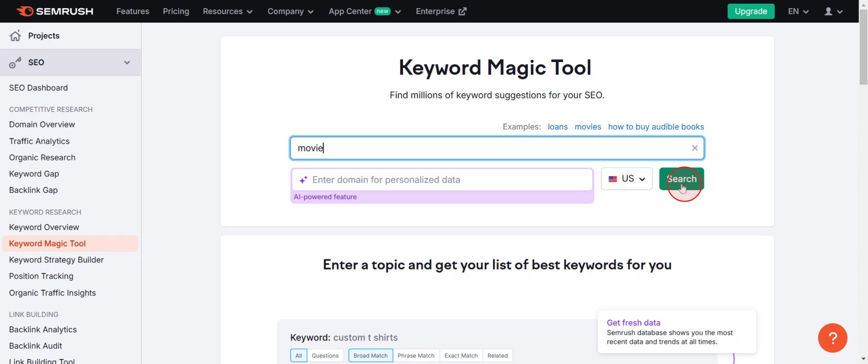Open Keyword Strategy Builder
The width and height of the screenshot is (868, 364).
[x=56, y=260]
